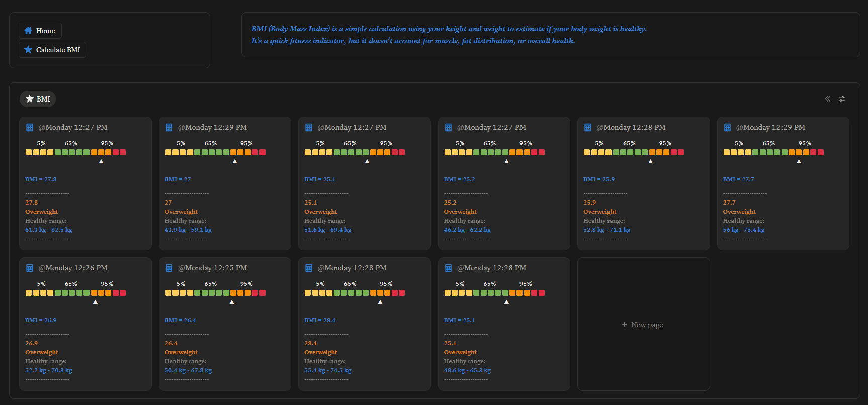Click the Home house icon
The height and width of the screenshot is (405, 868).
pos(28,31)
